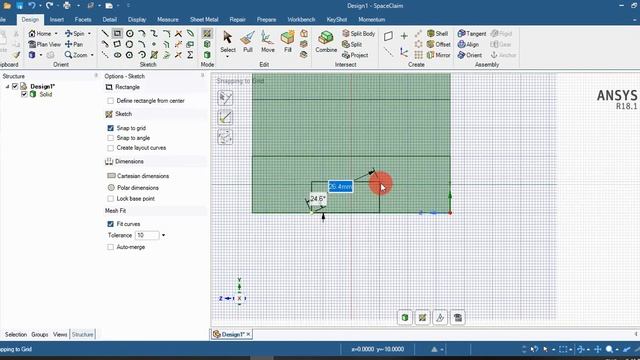Image resolution: width=640 pixels, height=360 pixels.
Task: Apply the Align assembly condition
Action: (468, 44)
